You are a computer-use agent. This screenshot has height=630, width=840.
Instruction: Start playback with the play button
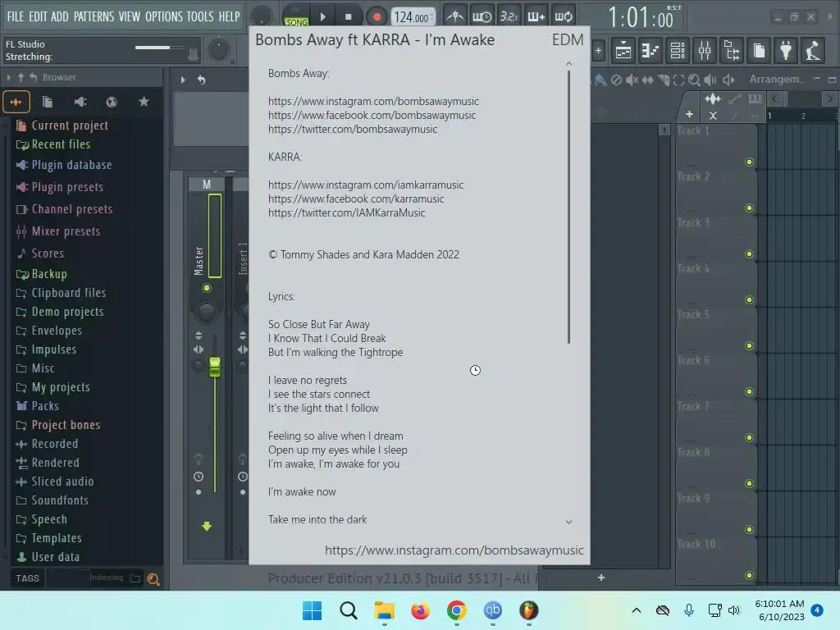322,16
